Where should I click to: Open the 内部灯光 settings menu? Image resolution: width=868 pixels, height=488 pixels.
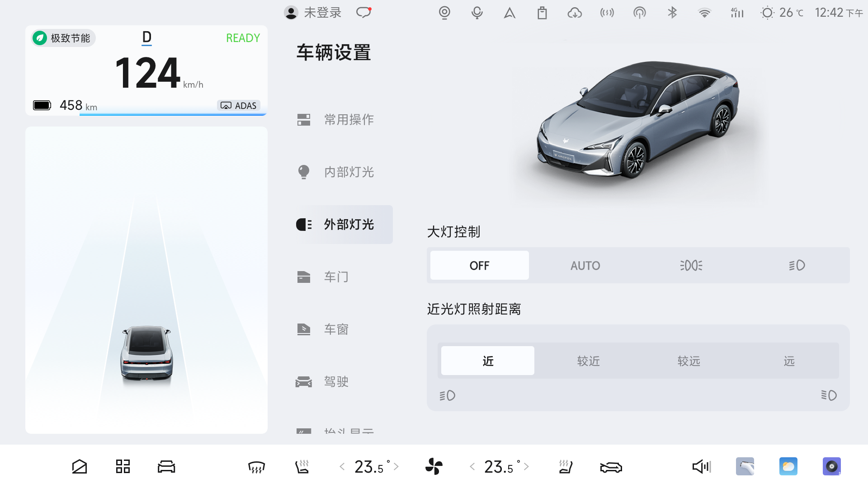tap(348, 172)
